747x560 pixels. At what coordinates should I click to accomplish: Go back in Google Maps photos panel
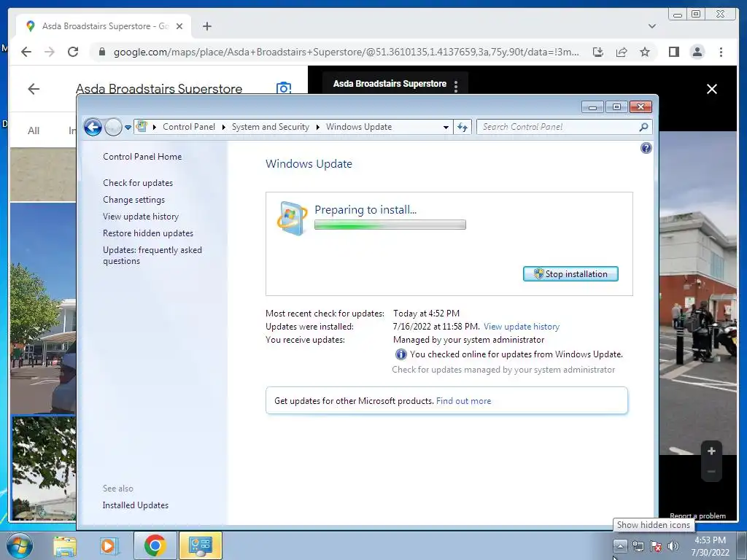(x=34, y=88)
